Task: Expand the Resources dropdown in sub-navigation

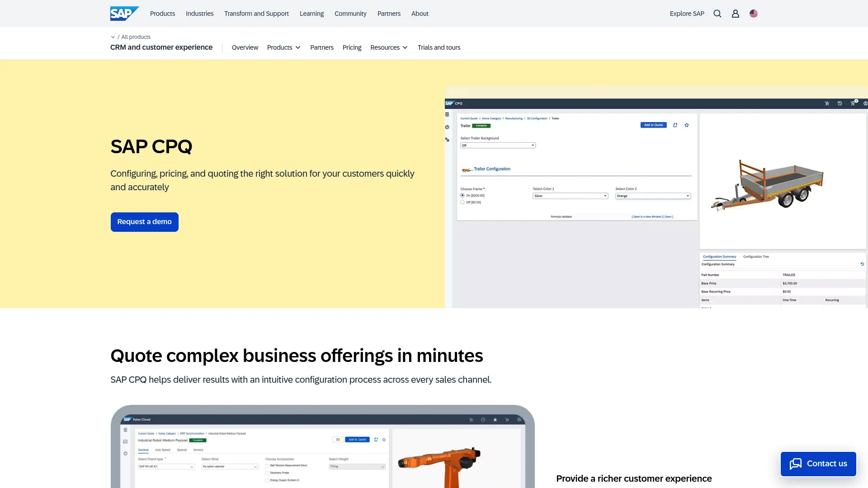Action: 389,47
